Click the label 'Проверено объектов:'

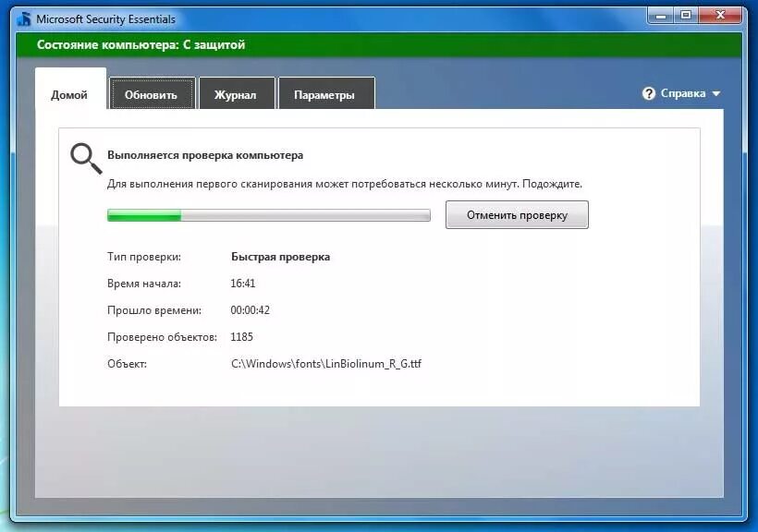click(x=162, y=337)
